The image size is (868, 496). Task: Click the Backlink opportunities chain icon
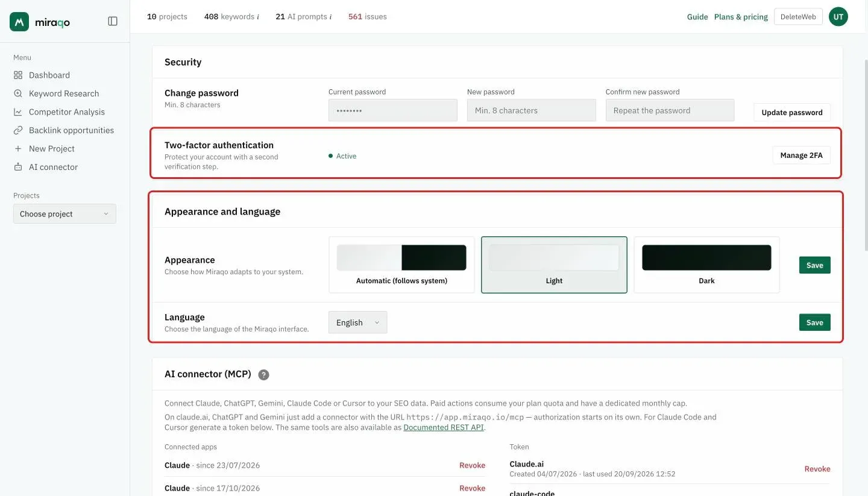pos(18,130)
